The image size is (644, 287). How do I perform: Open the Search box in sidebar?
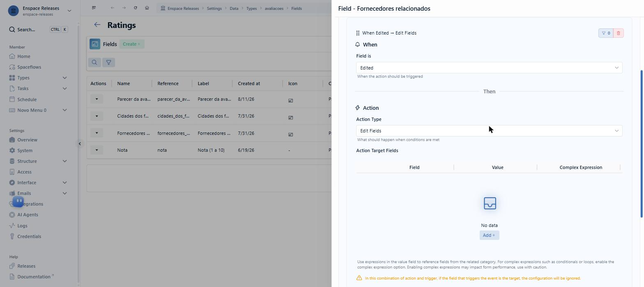coord(38,30)
